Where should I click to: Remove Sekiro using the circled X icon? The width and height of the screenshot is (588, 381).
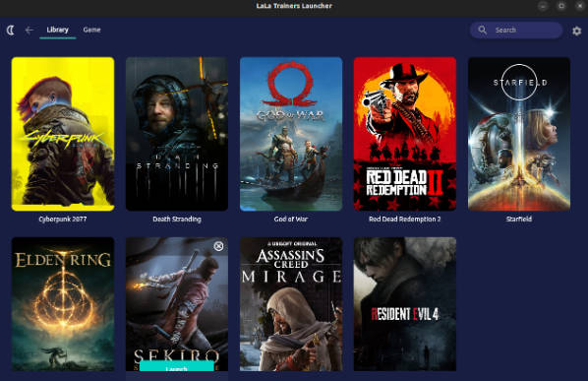pyautogui.click(x=218, y=246)
